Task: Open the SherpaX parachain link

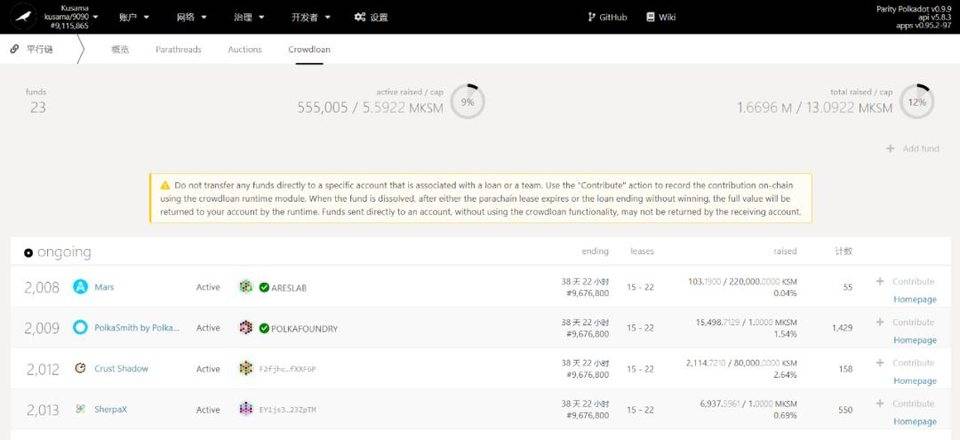Action: pyautogui.click(x=111, y=409)
